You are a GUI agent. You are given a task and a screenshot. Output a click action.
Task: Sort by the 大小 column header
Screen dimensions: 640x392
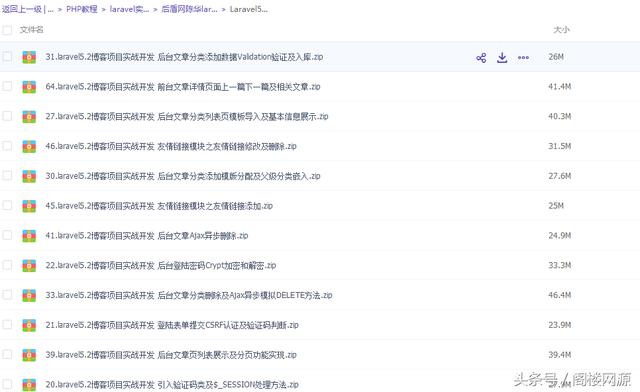click(x=561, y=30)
